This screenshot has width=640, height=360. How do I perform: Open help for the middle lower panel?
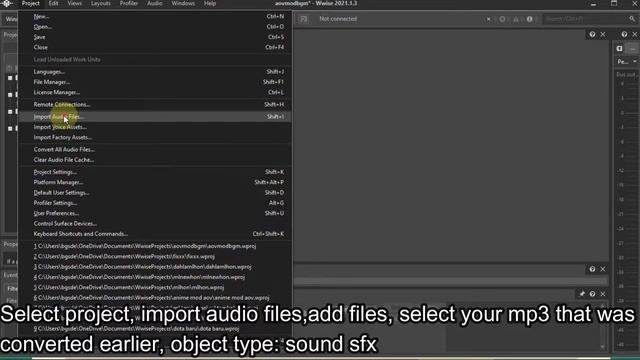(x=592, y=269)
